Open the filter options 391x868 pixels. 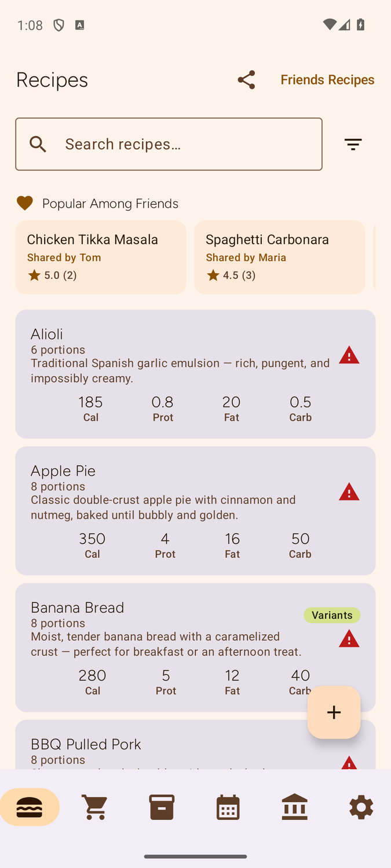[353, 144]
